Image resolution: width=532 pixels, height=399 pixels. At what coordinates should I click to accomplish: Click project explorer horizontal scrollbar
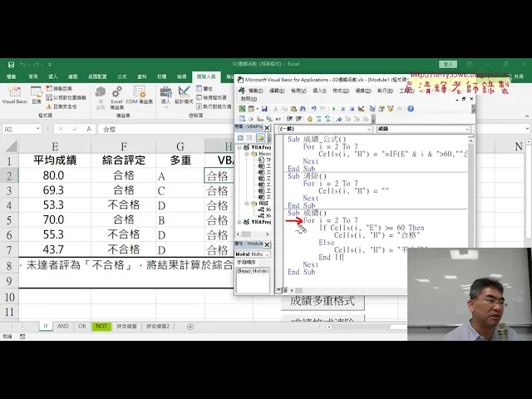(x=253, y=234)
